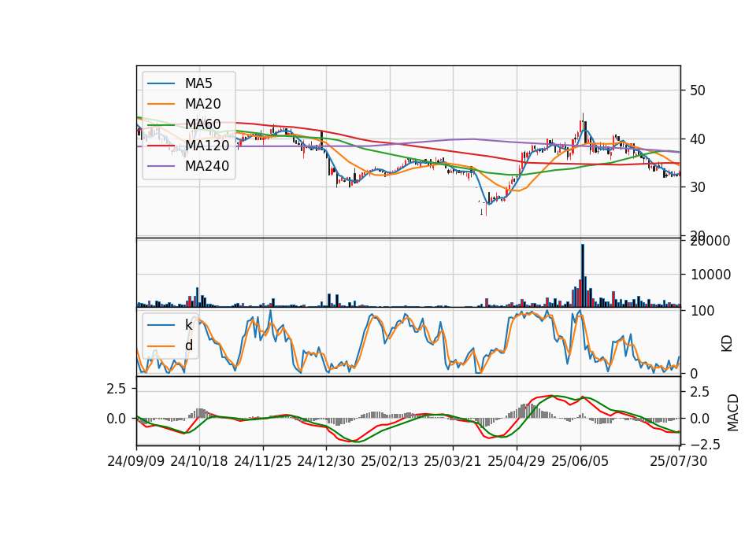Click the price axis value 30
Screen dimensions: 756x543
[697, 187]
